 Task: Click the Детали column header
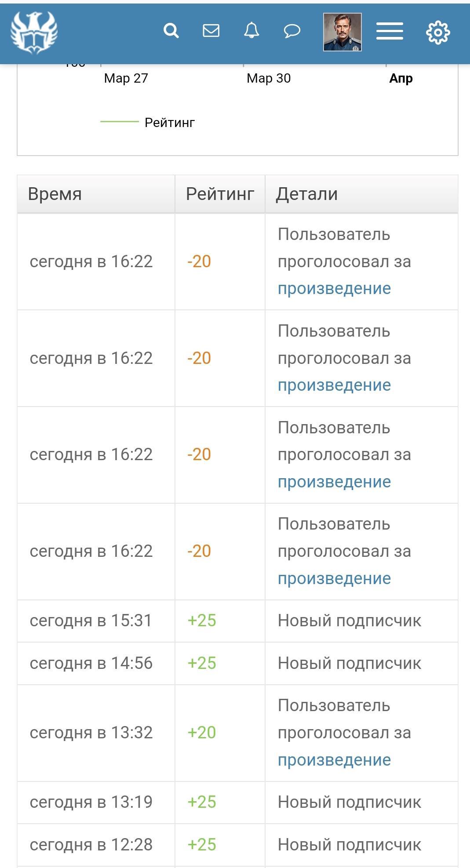(x=306, y=194)
